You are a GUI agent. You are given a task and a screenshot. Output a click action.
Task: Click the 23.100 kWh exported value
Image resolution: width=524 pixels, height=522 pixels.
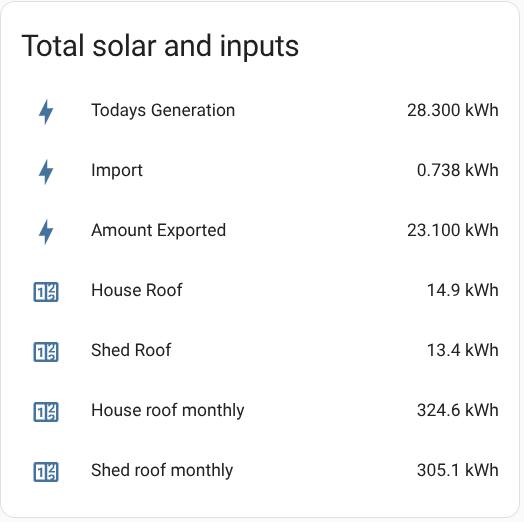pyautogui.click(x=453, y=230)
